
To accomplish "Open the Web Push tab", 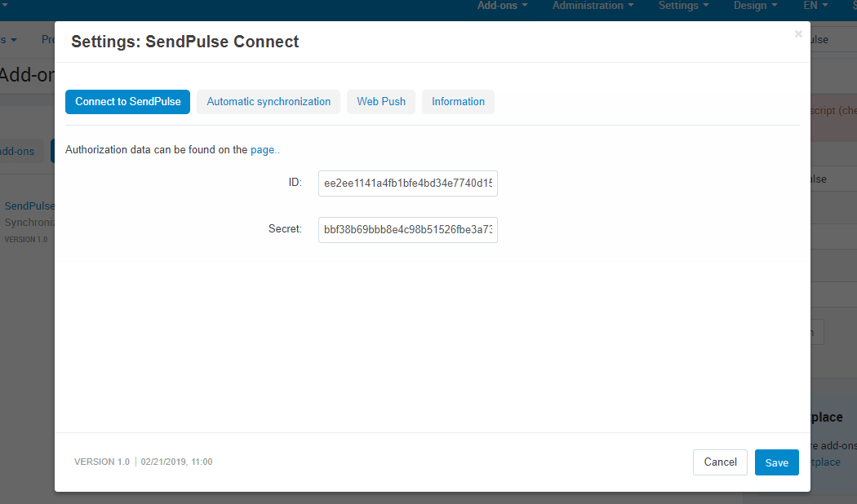I will (381, 102).
